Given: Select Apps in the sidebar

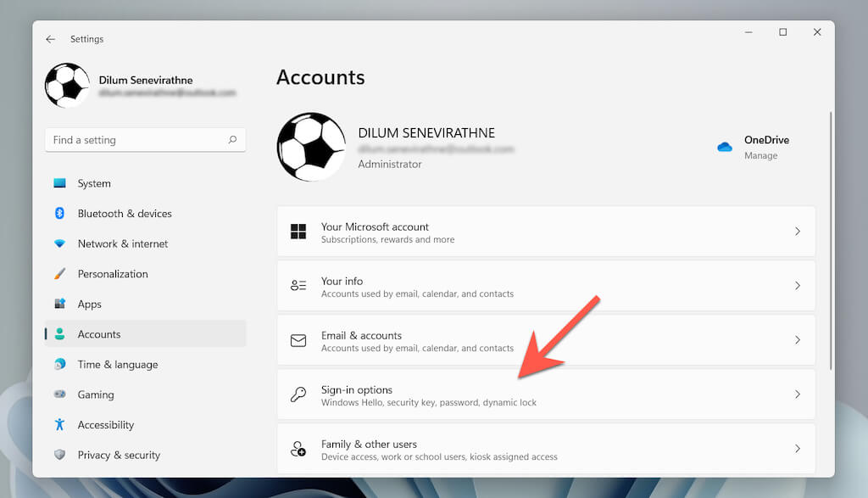Looking at the screenshot, I should tap(146, 304).
